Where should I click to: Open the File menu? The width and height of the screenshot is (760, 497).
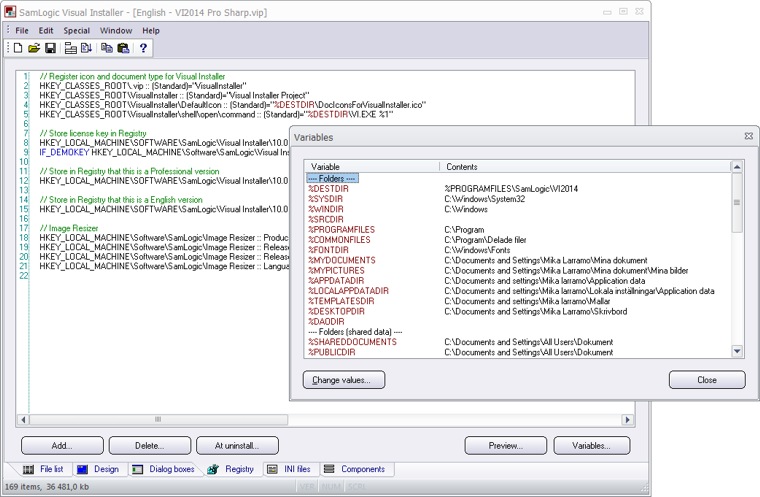22,31
